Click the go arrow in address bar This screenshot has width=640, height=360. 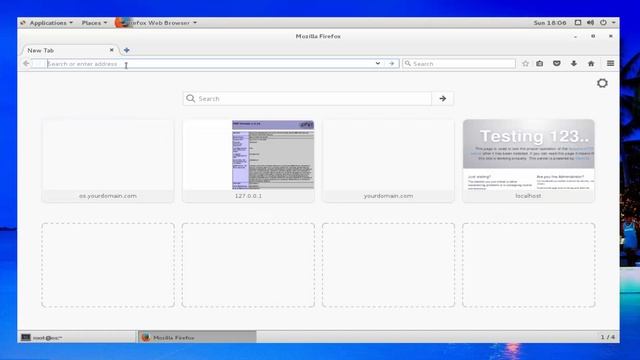391,64
